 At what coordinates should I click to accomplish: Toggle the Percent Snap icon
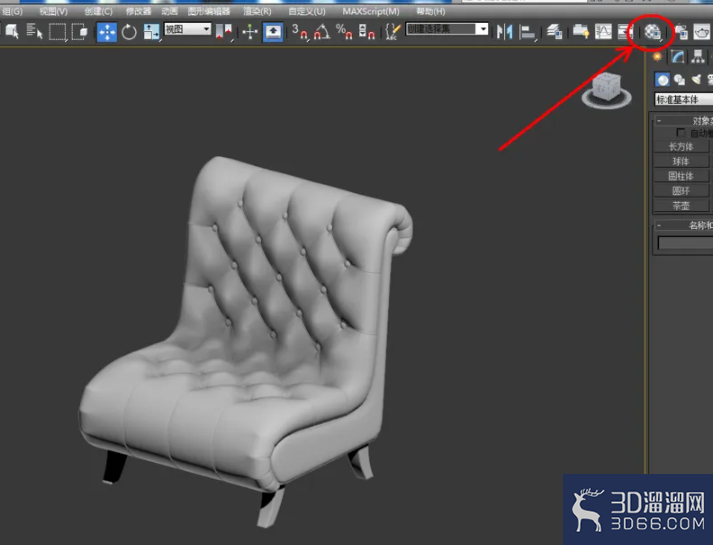344,32
